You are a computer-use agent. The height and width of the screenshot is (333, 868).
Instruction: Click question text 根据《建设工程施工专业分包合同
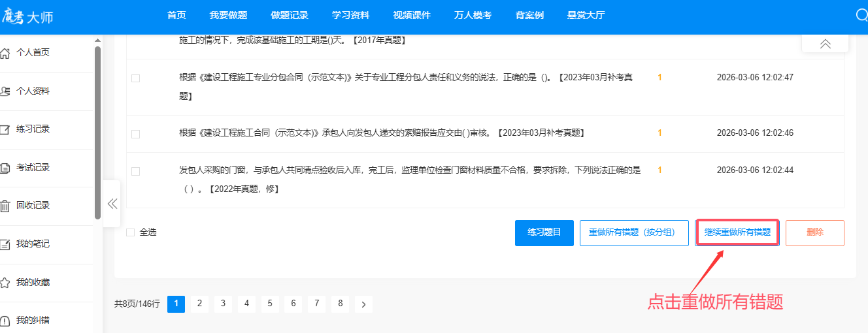coord(406,87)
